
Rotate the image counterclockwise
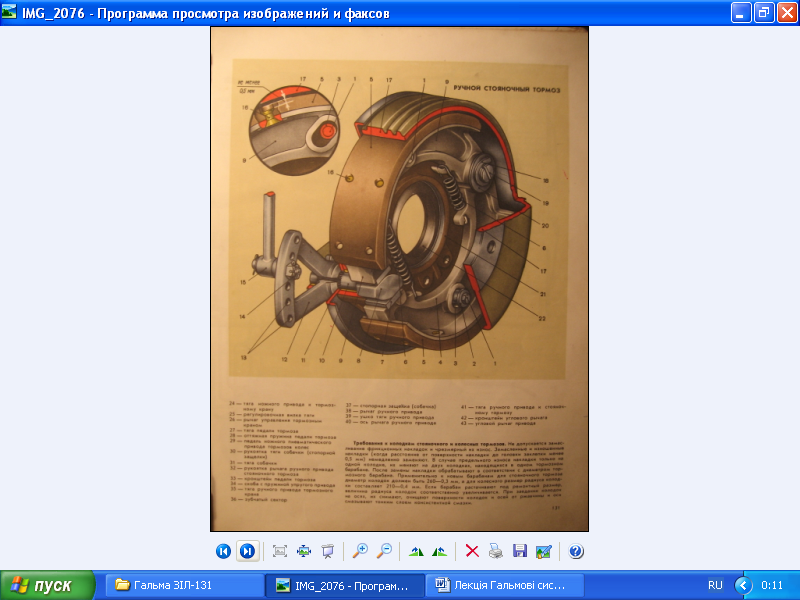(x=440, y=551)
